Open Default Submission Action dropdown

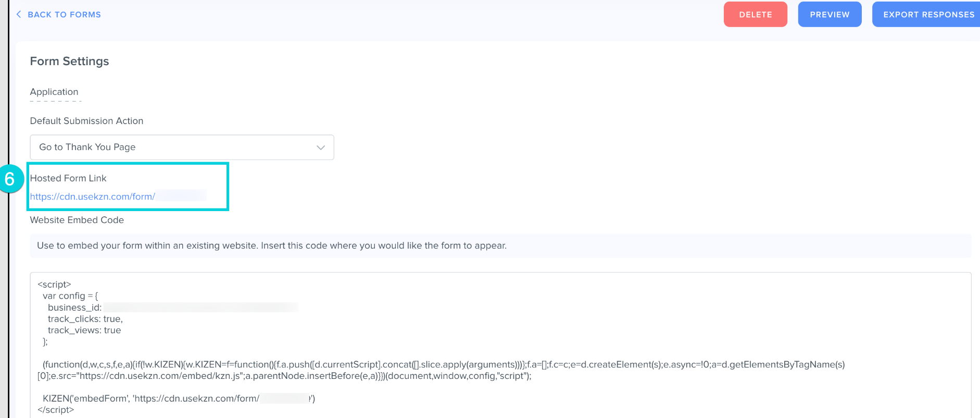[x=182, y=147]
